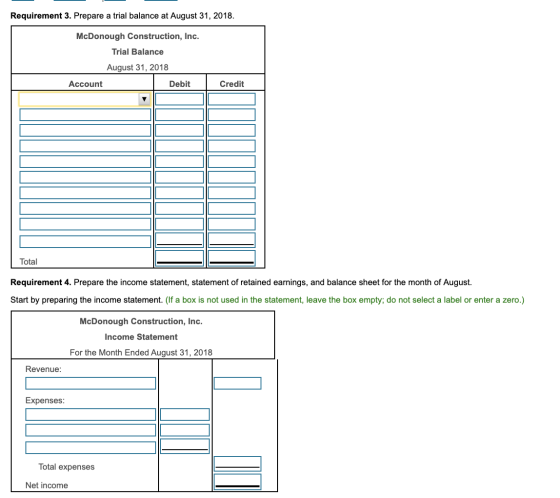The image size is (560, 498).
Task: Click the first-row Debit field in Trial Balance
Action: pos(180,99)
